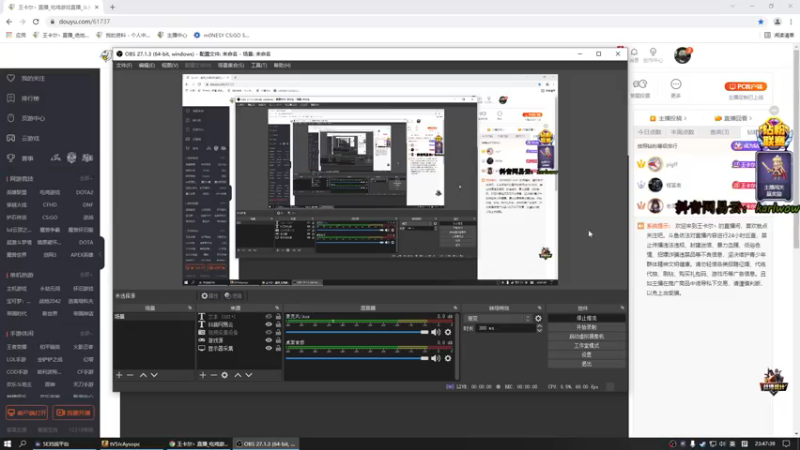Open settings gear for 麦克风/Aux audio channel
This screenshot has width=800, height=450.
448,332
